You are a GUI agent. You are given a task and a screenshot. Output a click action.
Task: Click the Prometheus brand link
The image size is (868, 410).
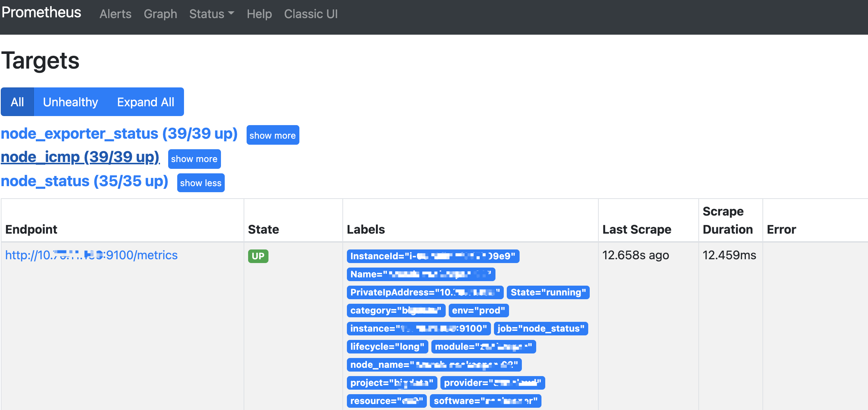point(41,12)
